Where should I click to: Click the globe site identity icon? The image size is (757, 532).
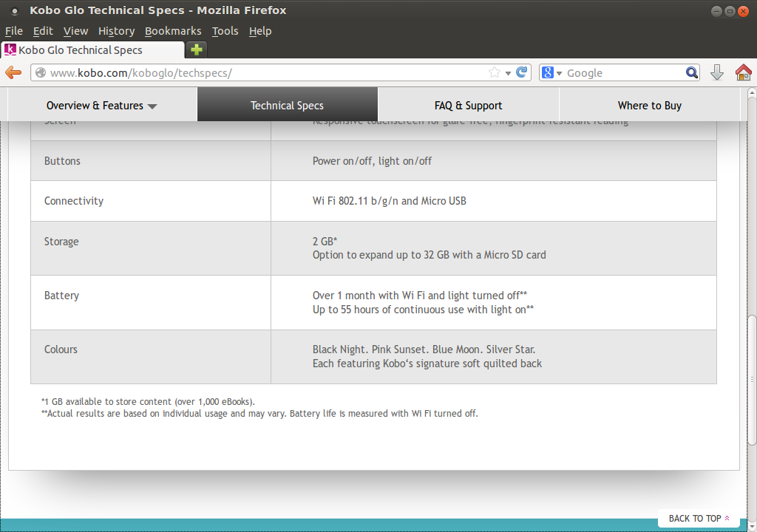click(41, 72)
